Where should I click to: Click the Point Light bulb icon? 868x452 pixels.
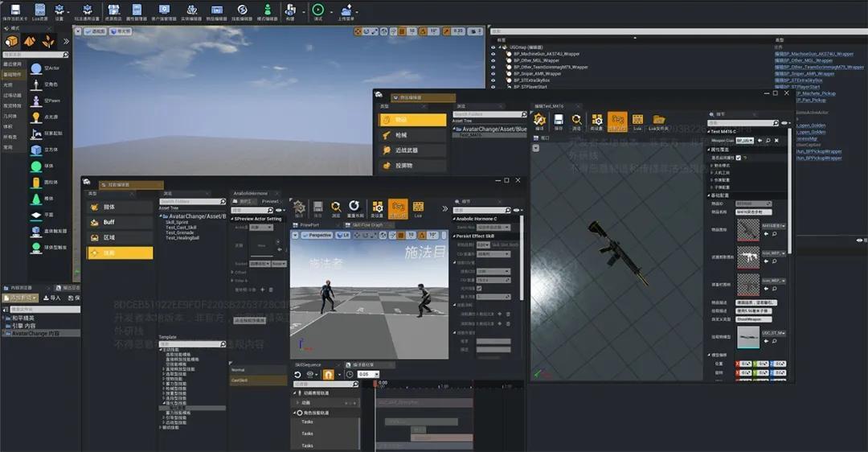(36, 117)
